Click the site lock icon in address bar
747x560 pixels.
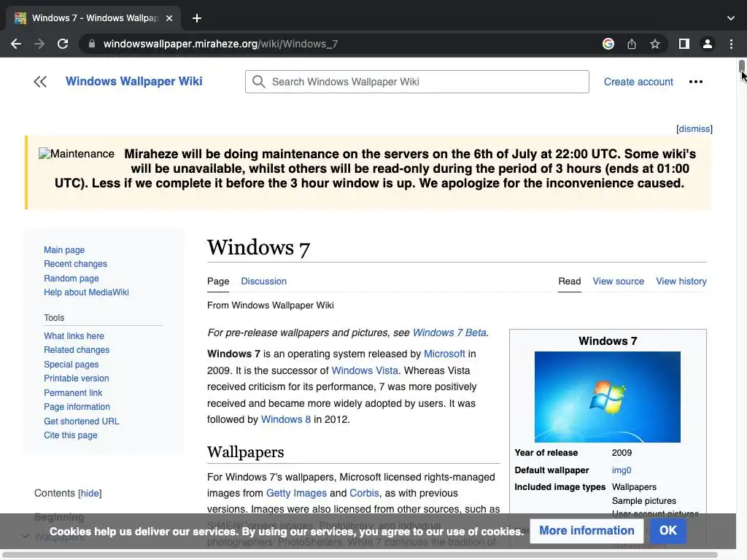coord(92,44)
